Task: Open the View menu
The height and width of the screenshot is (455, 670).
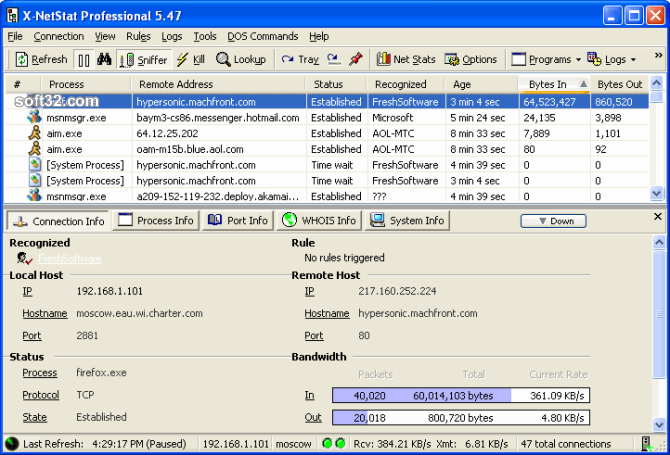Action: coord(105,36)
